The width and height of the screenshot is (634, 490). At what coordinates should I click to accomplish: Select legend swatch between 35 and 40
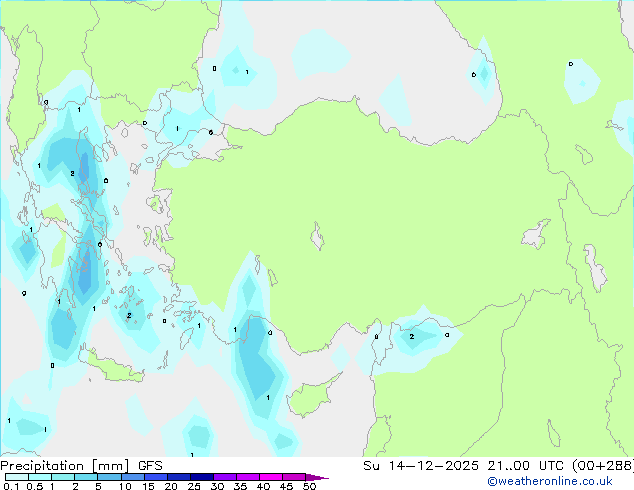[247, 477]
